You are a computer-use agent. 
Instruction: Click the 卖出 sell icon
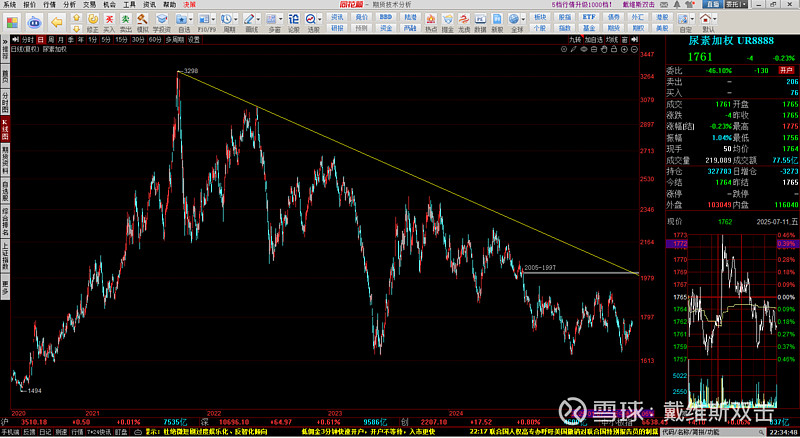click(x=126, y=19)
